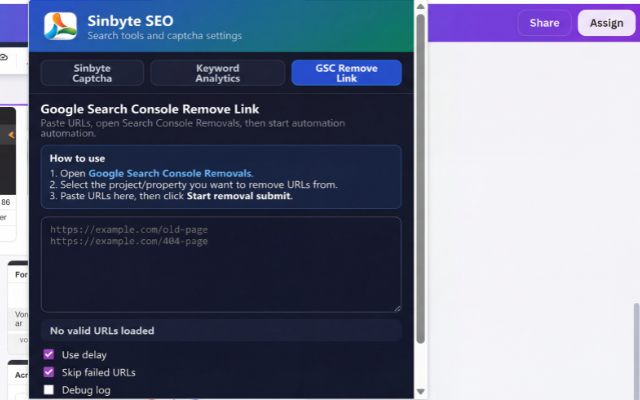This screenshot has width=640, height=400.
Task: Uncheck Skip failed URLs
Action: pos(49,372)
